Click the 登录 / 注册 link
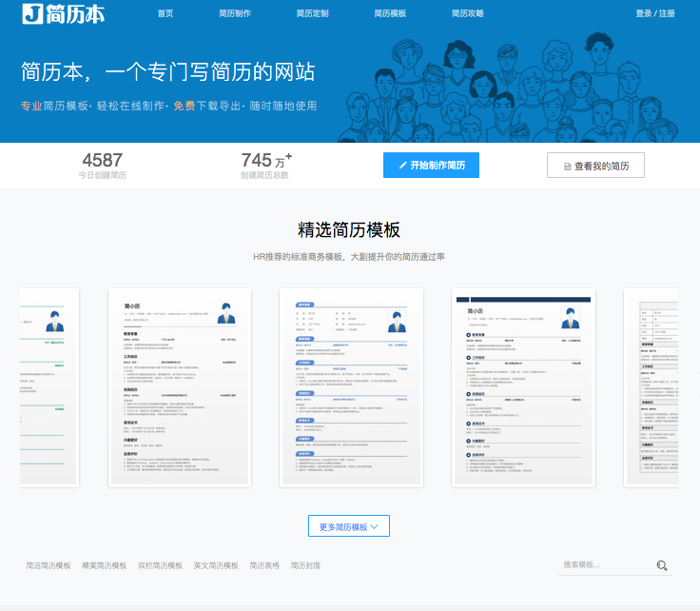 tap(655, 13)
